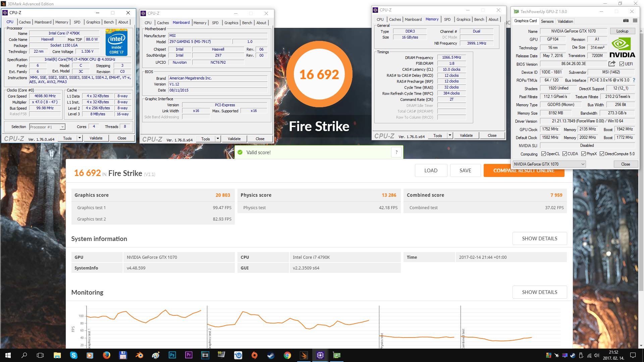The width and height of the screenshot is (644, 362).
Task: Open the GPU selection dropdown in GPU-Z
Action: 583,164
